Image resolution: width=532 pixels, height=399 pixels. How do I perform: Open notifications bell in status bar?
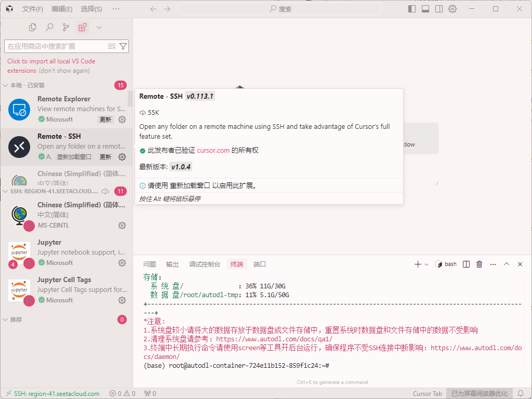[521, 394]
